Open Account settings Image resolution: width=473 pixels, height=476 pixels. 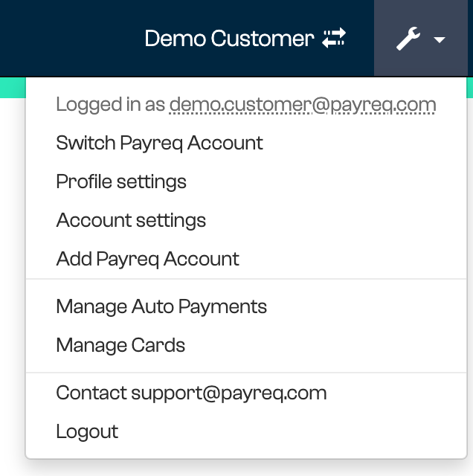[131, 220]
